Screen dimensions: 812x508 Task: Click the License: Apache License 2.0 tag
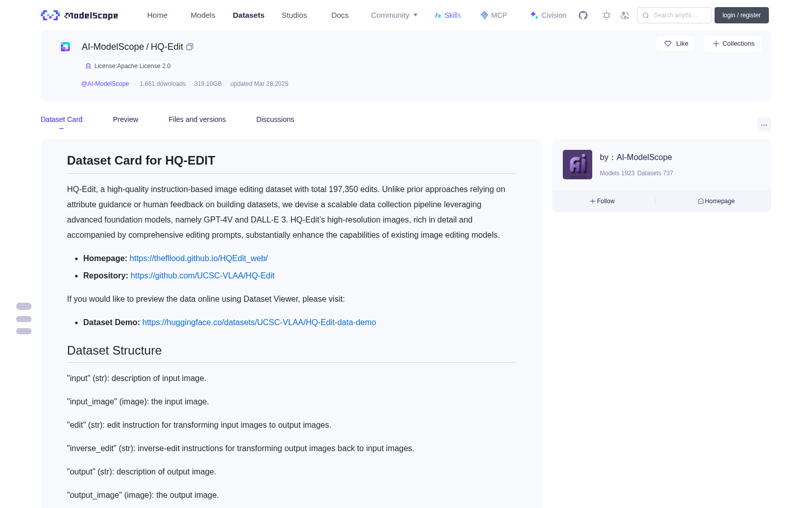click(x=127, y=66)
